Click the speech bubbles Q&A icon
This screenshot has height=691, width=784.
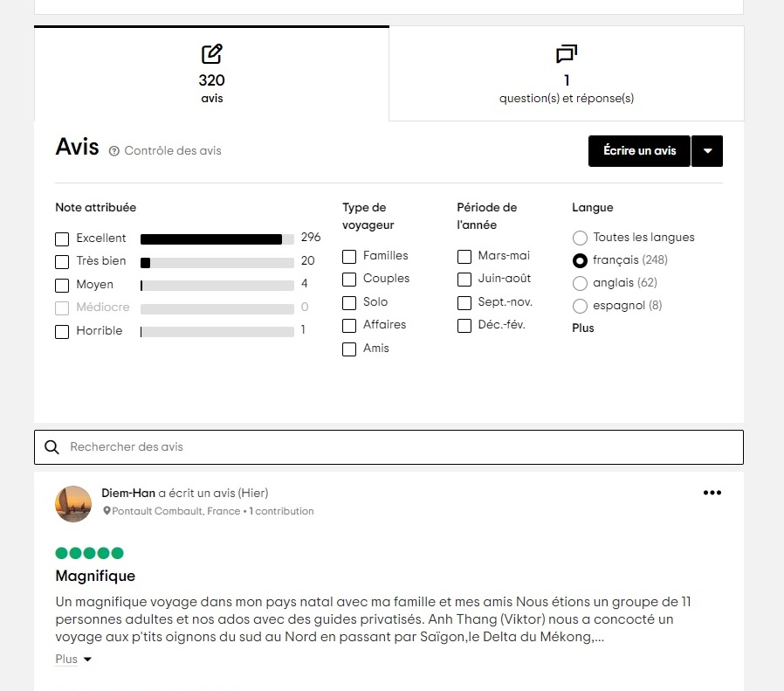point(567,54)
